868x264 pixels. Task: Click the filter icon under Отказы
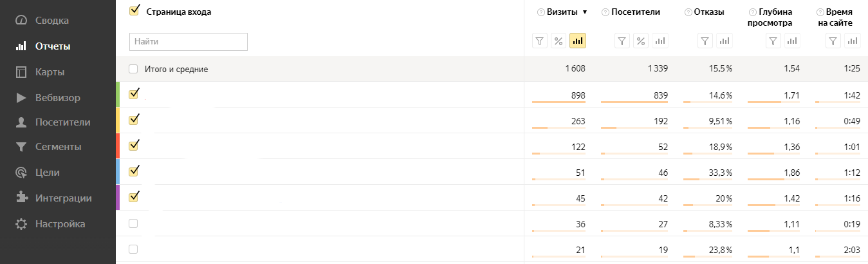point(705,41)
